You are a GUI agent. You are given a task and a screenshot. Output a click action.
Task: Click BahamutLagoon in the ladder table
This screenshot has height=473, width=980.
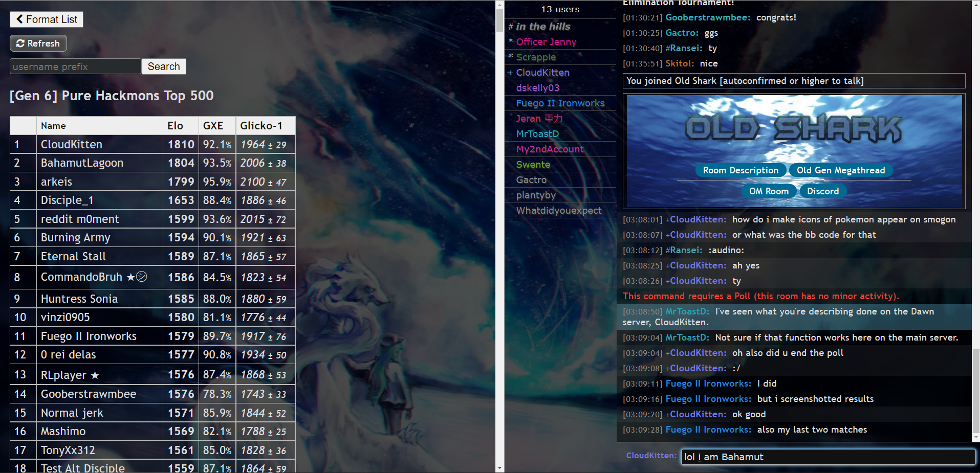click(82, 163)
